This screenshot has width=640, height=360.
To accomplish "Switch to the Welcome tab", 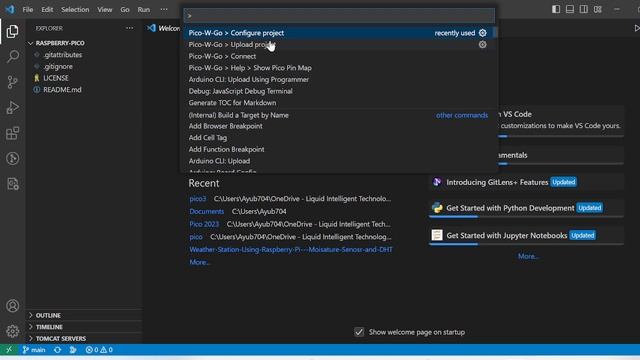I will pos(163,28).
